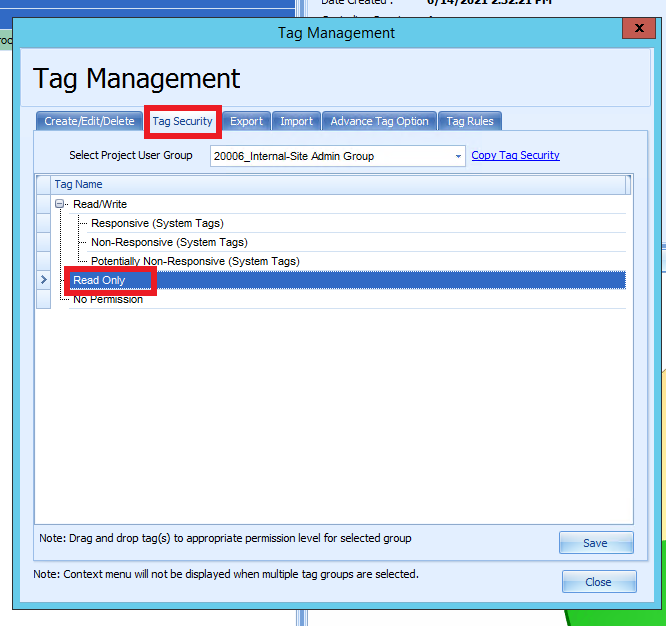This screenshot has height=626, width=666.
Task: Select Potentially Non-Responsive (System Tags) row
Action: pyautogui.click(x=356, y=261)
